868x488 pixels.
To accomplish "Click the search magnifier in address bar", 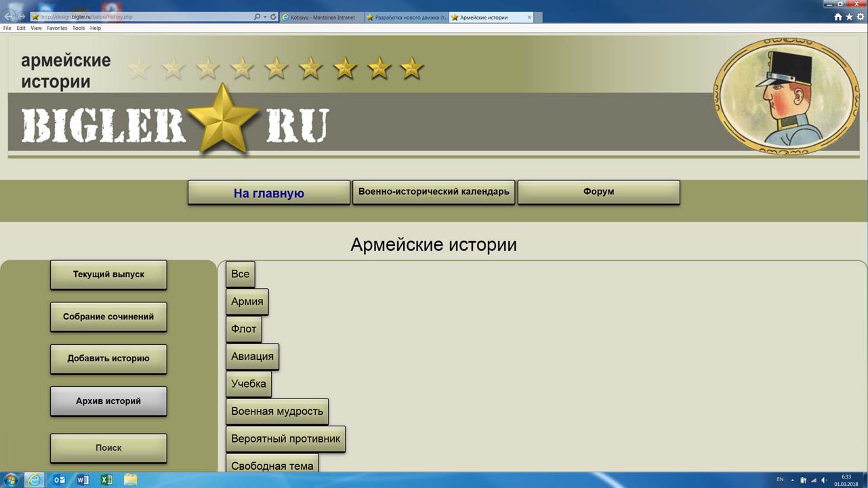I will [x=257, y=17].
